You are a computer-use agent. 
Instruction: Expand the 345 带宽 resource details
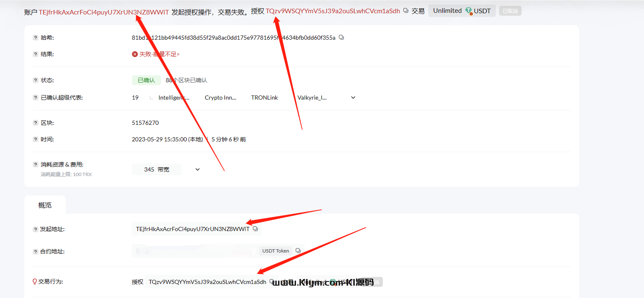[x=197, y=169]
